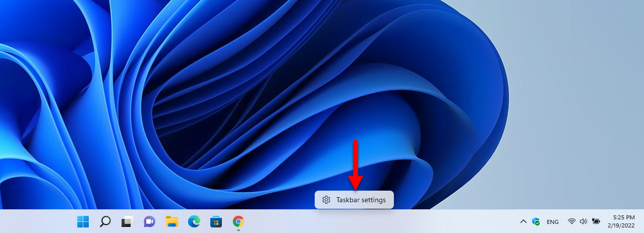Click the ENG language indicator
The height and width of the screenshot is (233, 644).
click(553, 221)
